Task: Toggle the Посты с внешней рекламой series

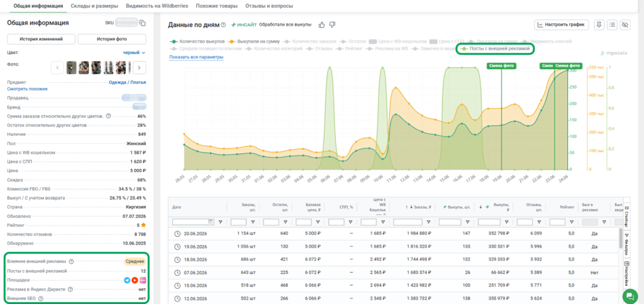Action: pyautogui.click(x=497, y=49)
